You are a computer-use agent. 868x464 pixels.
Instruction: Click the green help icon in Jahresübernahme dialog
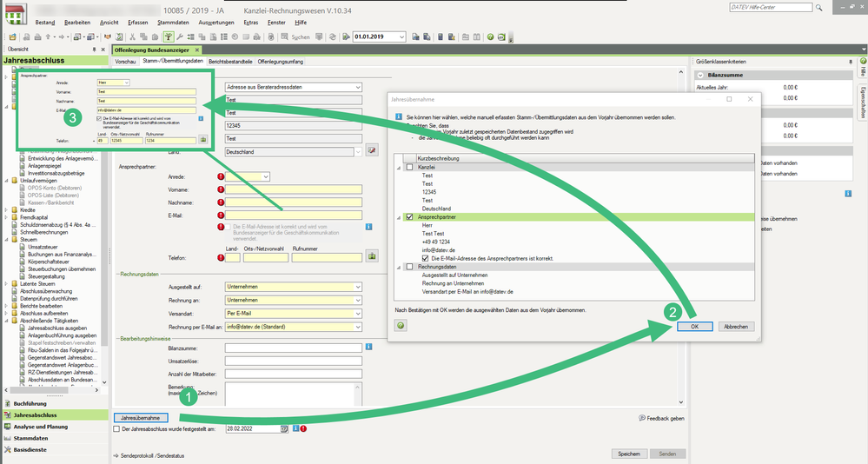click(x=401, y=326)
